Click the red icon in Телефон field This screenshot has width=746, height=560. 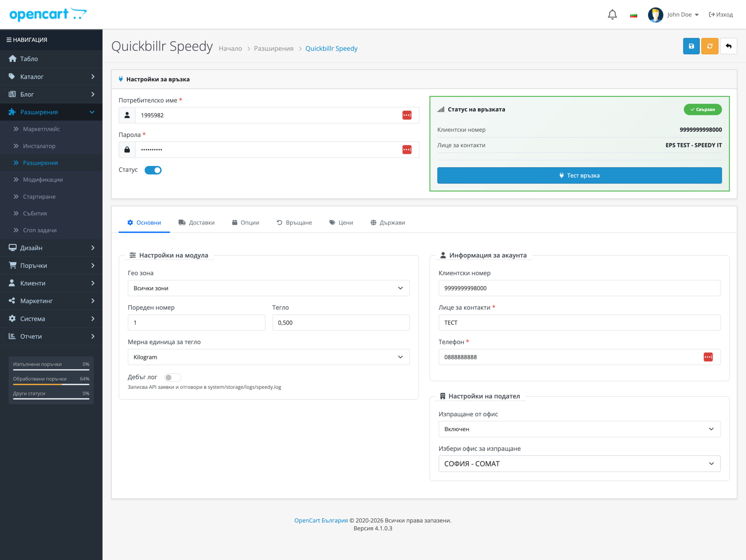(x=708, y=357)
